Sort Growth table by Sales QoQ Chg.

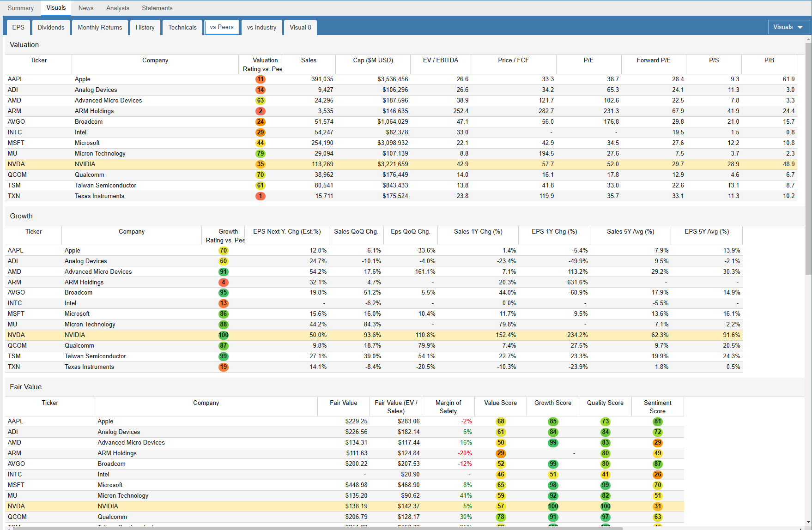tap(356, 232)
